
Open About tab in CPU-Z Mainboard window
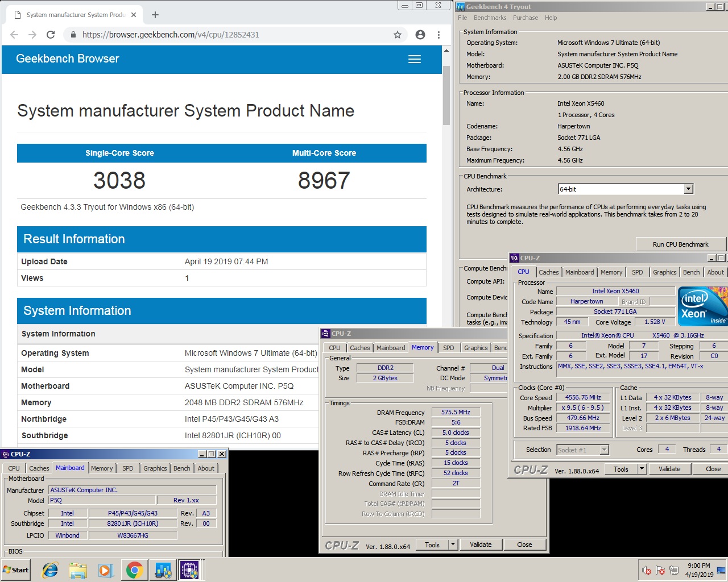[206, 468]
